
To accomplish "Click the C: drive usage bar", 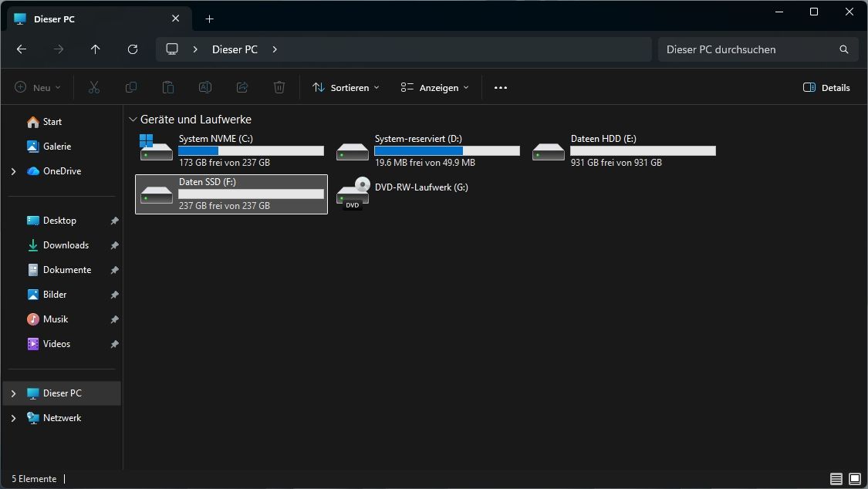I will click(x=251, y=150).
